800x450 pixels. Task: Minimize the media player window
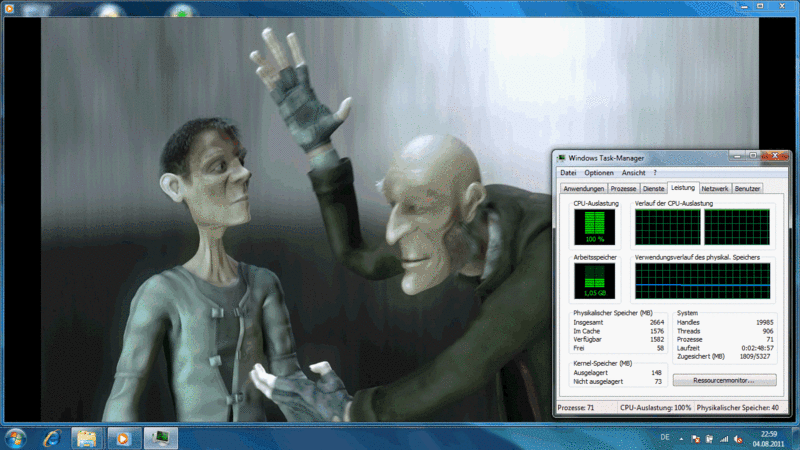click(744, 6)
